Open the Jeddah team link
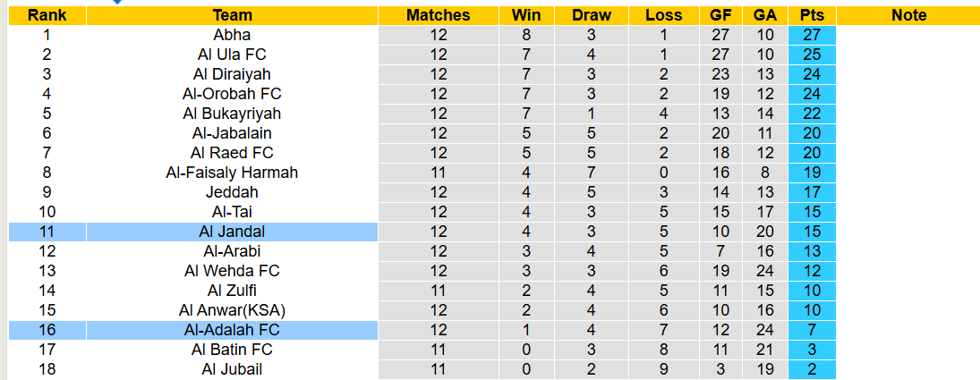 (x=232, y=192)
